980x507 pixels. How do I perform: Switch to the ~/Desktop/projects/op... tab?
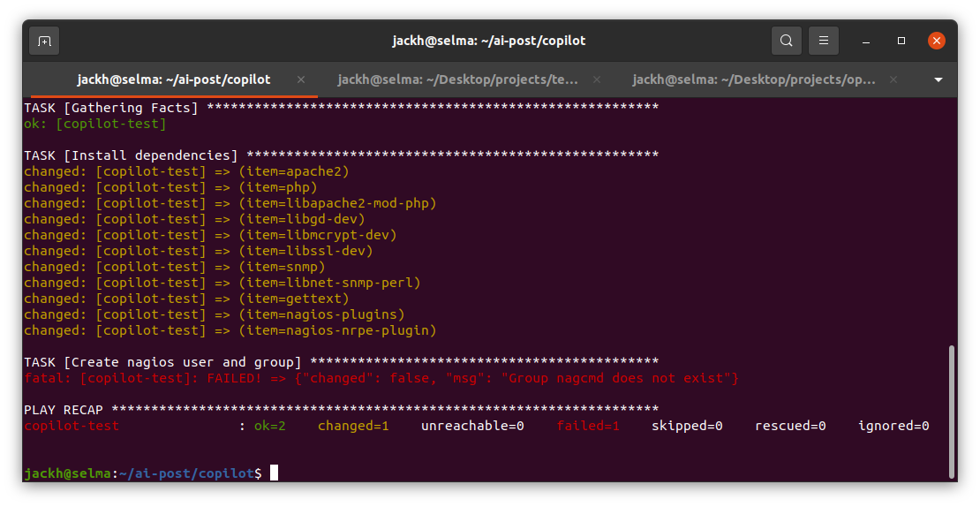(x=753, y=79)
